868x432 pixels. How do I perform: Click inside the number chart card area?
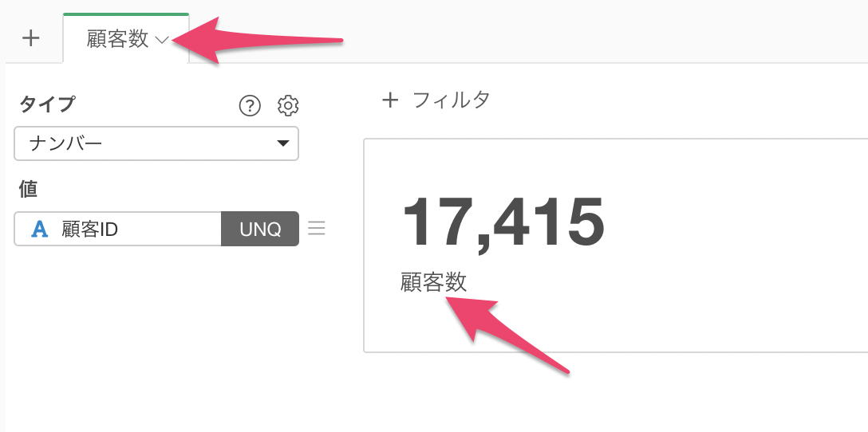[616, 245]
